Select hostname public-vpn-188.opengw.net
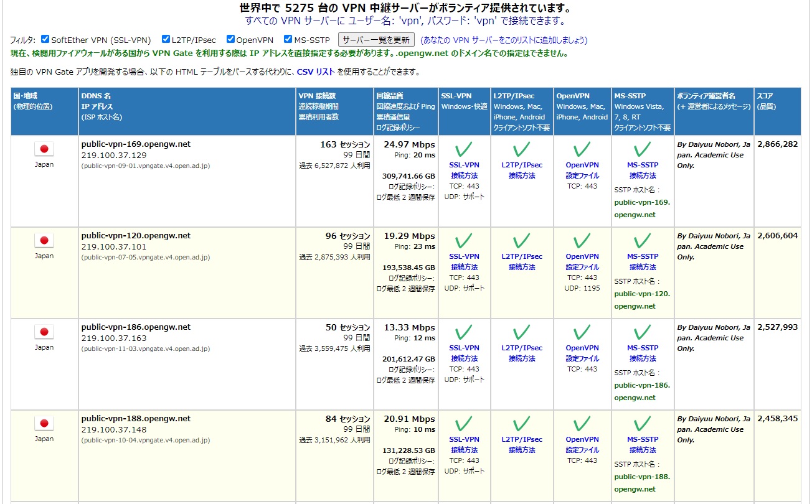812x504 pixels. 136,419
